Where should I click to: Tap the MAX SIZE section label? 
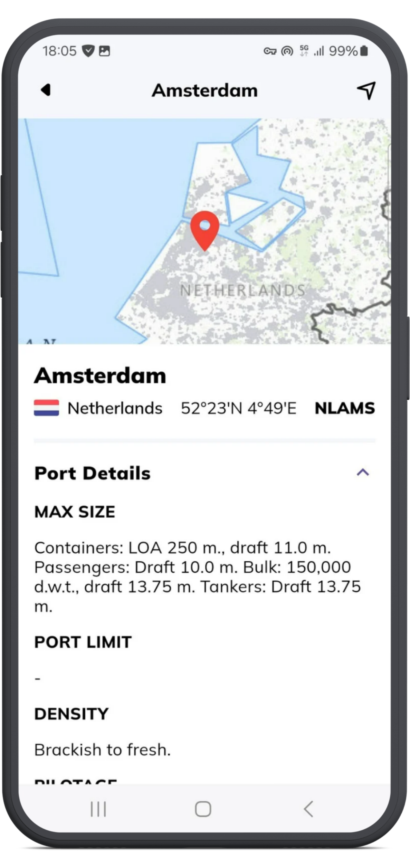tap(75, 512)
